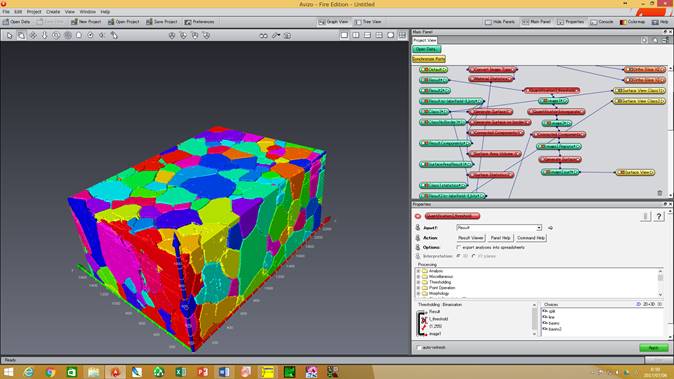This screenshot has height=379, width=674.
Task: Click the question mark help icon in Properties
Action: 659,217
